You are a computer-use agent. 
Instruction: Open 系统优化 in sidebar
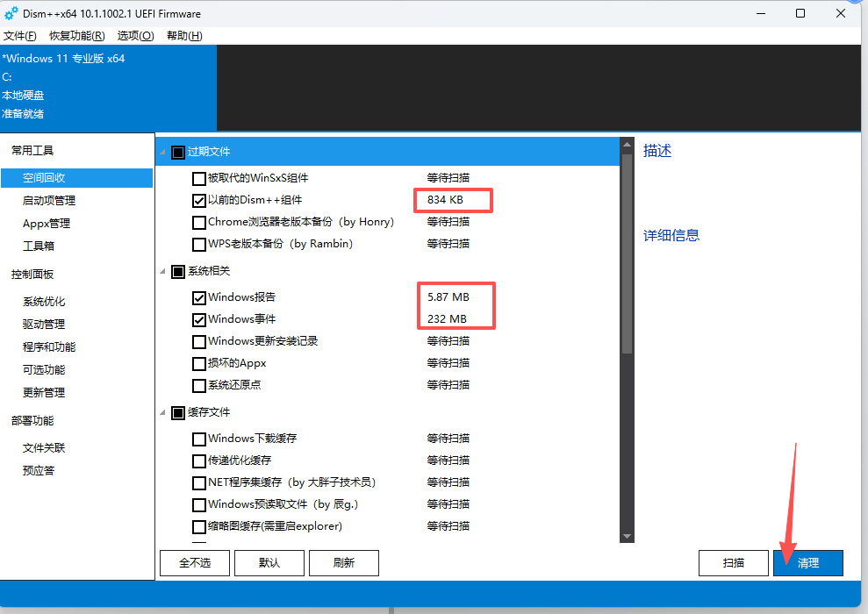44,302
